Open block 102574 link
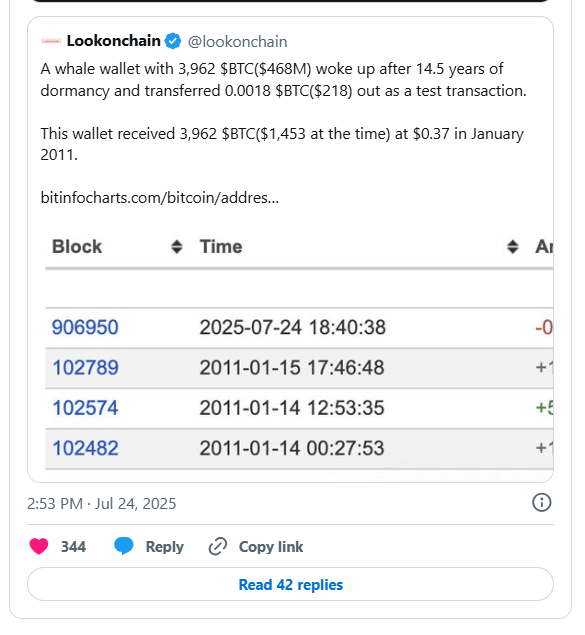The width and height of the screenshot is (585, 635). point(85,408)
